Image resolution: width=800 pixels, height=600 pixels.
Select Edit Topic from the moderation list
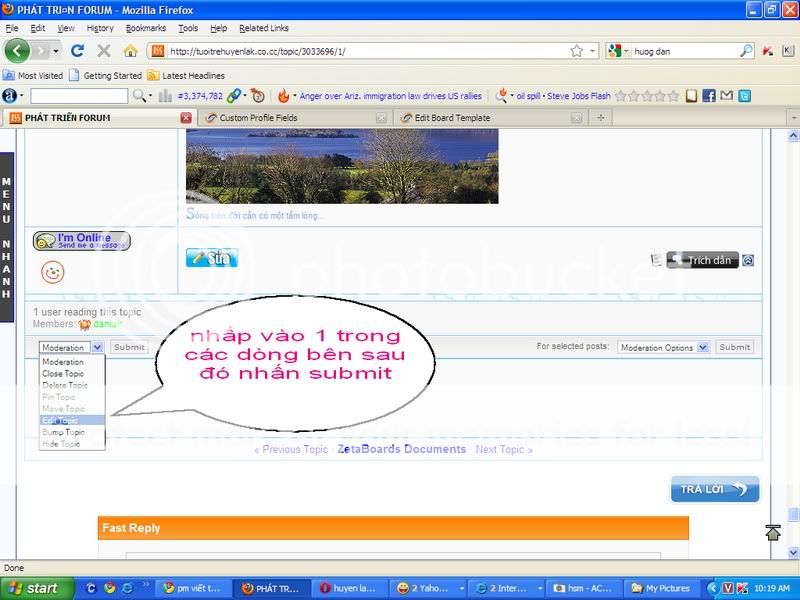coord(62,421)
